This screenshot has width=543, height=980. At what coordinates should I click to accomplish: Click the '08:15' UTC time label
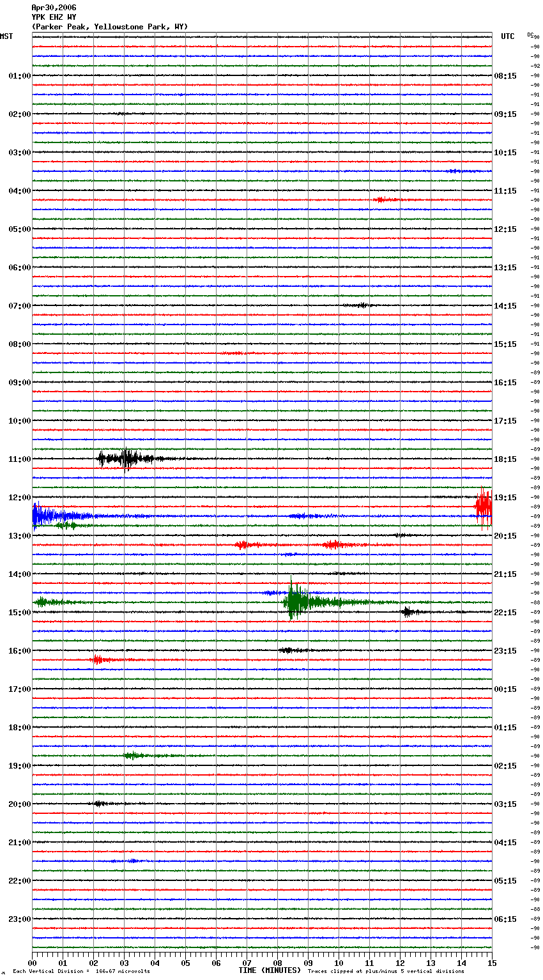pyautogui.click(x=505, y=76)
